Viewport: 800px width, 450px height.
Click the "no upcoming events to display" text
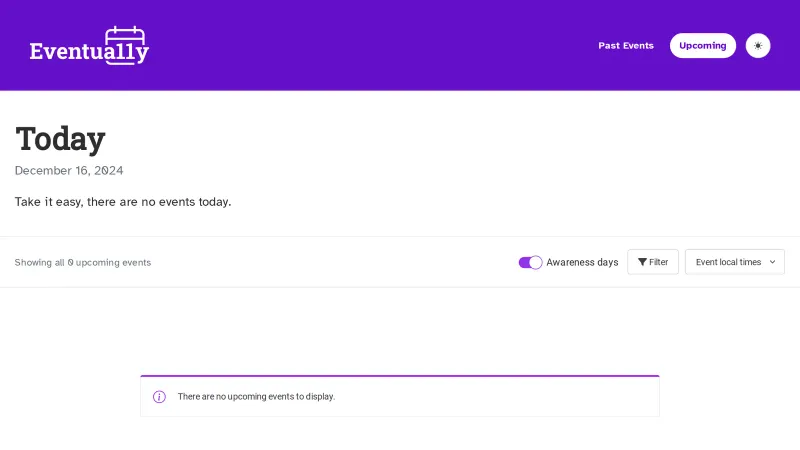tap(256, 397)
